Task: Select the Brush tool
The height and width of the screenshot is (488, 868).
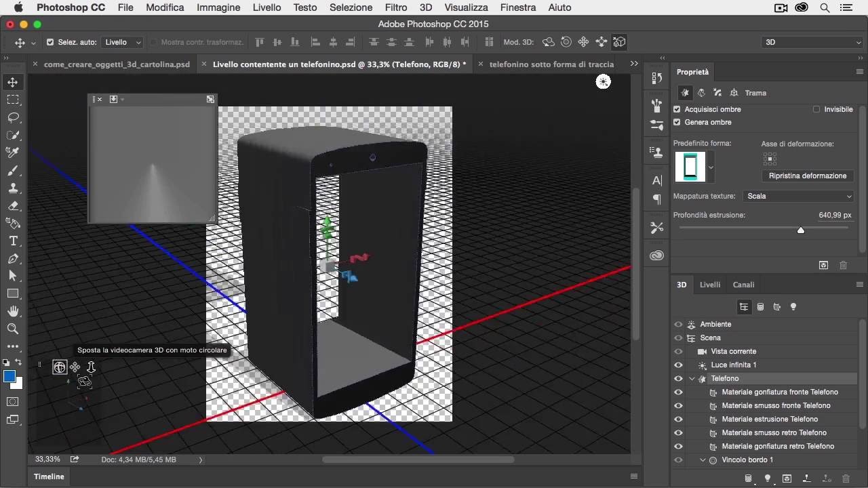Action: click(x=13, y=170)
